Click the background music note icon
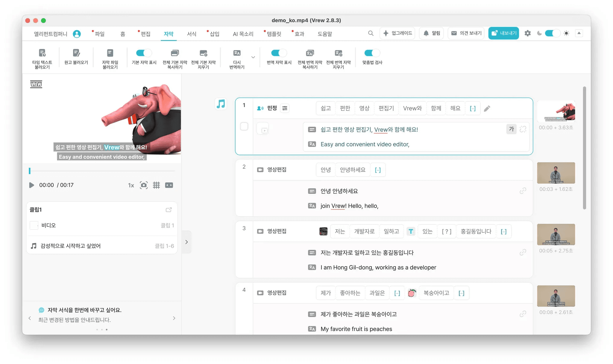This screenshot has height=364, width=613. pyautogui.click(x=221, y=104)
